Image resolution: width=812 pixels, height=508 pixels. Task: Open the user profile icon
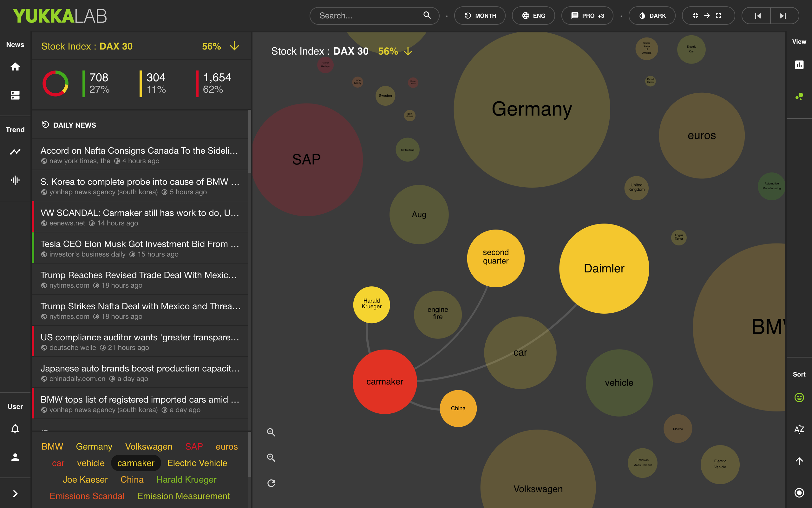click(15, 457)
